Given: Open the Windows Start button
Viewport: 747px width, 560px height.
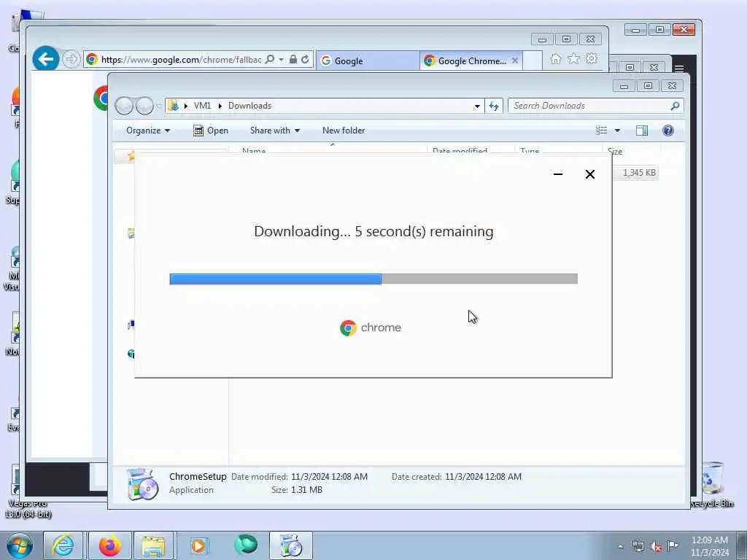Looking at the screenshot, I should (19, 545).
